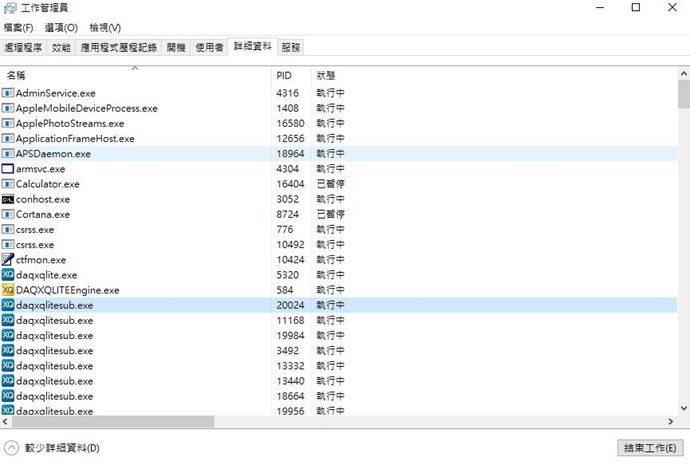The width and height of the screenshot is (690, 465).
Task: Select the ApplicationFrameHost.exe name
Action: pos(75,139)
